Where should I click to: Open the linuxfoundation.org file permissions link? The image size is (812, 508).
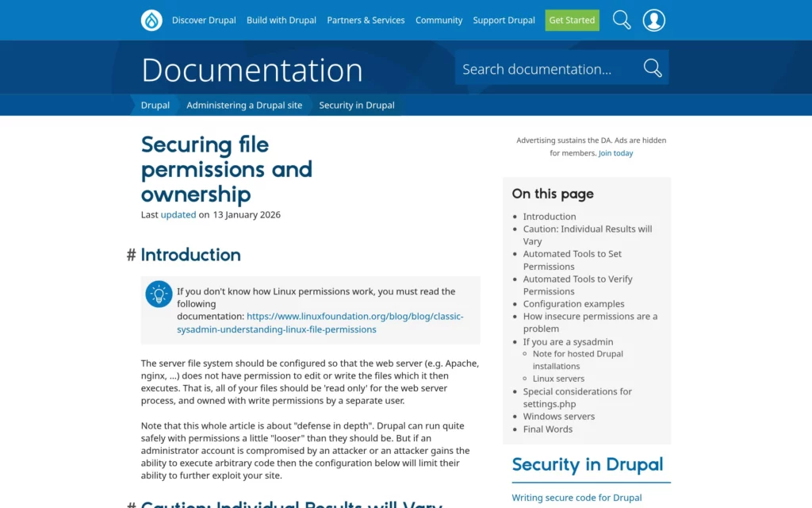pos(320,322)
